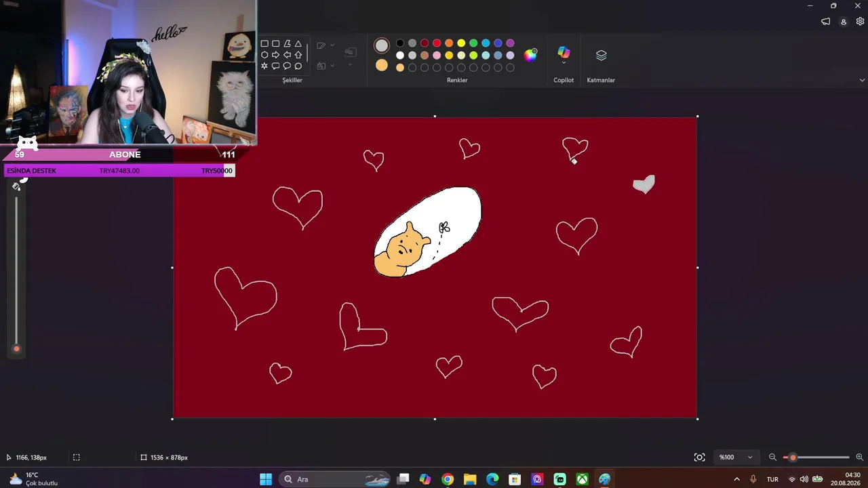This screenshot has height=488, width=868.
Task: Open the account profile icon
Action: pos(844,22)
